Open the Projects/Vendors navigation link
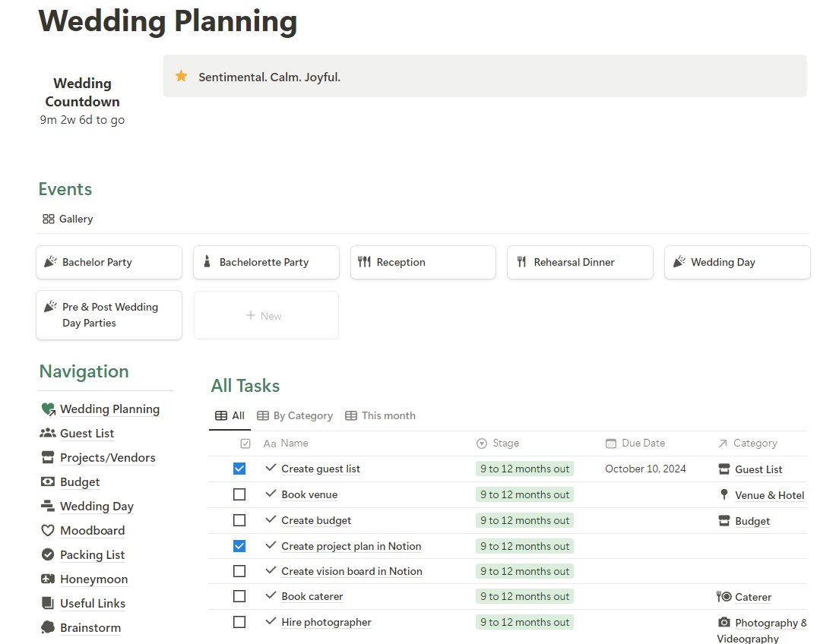Image resolution: width=836 pixels, height=644 pixels. click(108, 458)
